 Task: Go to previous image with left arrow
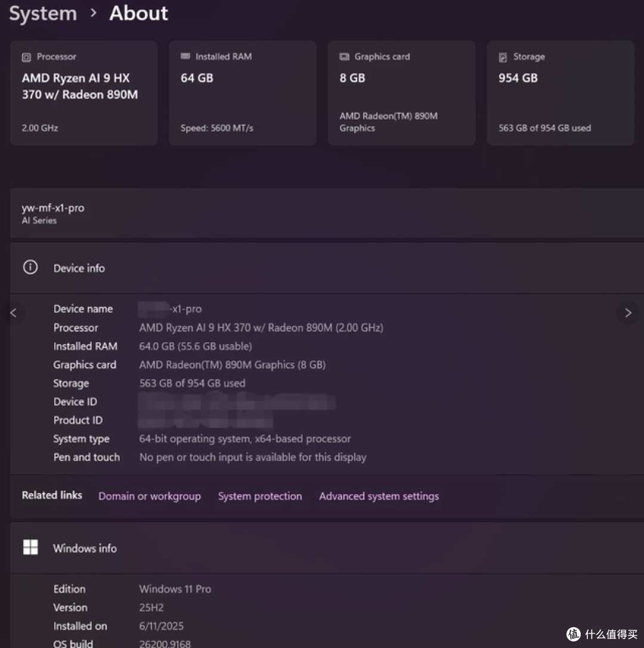click(x=13, y=313)
